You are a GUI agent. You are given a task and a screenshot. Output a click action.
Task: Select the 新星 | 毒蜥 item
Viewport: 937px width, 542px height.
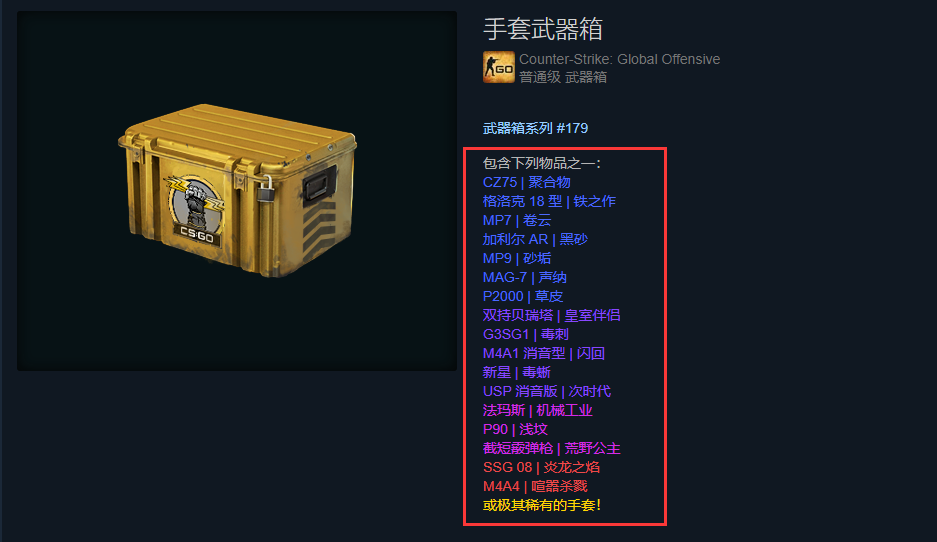tap(517, 372)
